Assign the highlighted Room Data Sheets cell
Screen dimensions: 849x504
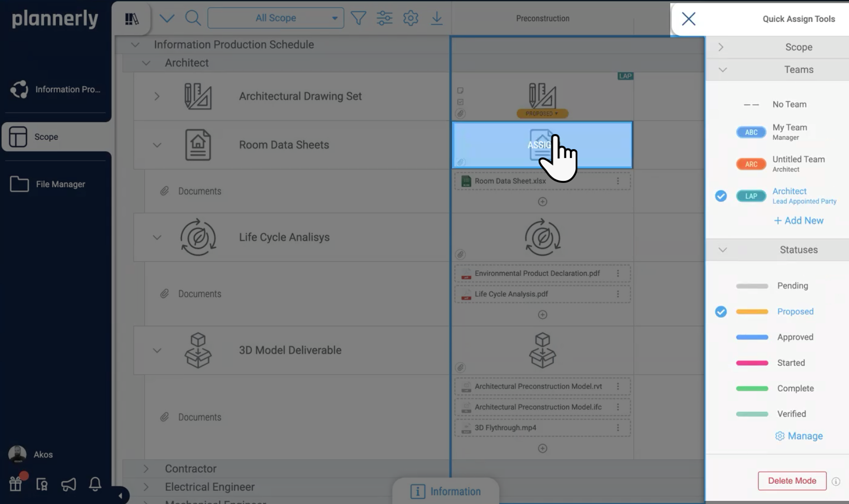tap(542, 145)
